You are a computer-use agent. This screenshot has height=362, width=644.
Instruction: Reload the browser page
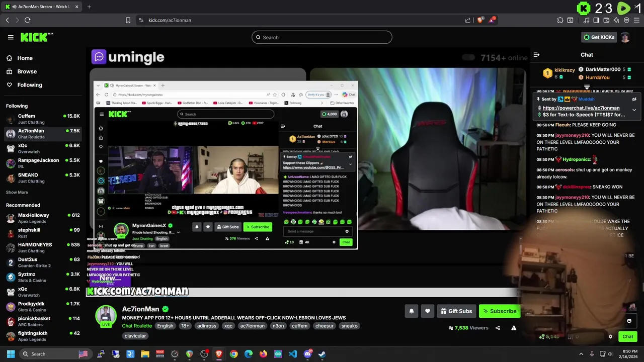click(x=27, y=20)
